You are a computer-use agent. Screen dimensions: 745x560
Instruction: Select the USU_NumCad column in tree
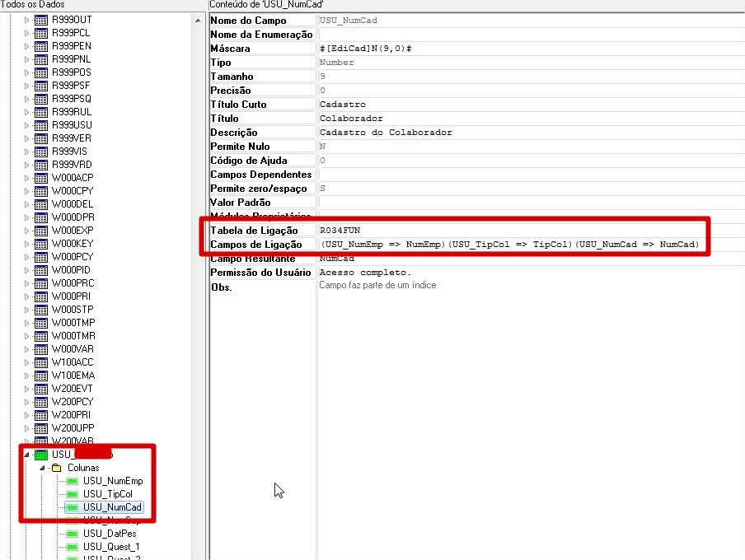(107, 507)
